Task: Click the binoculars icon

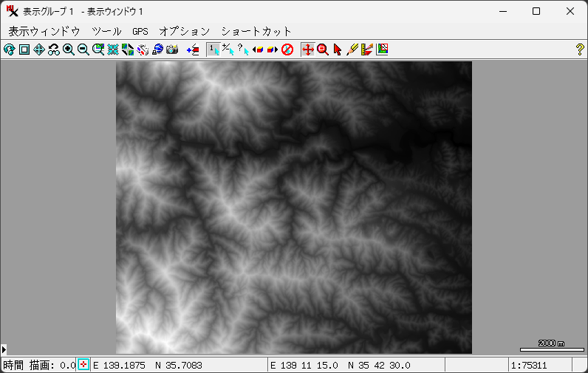Action: point(54,49)
